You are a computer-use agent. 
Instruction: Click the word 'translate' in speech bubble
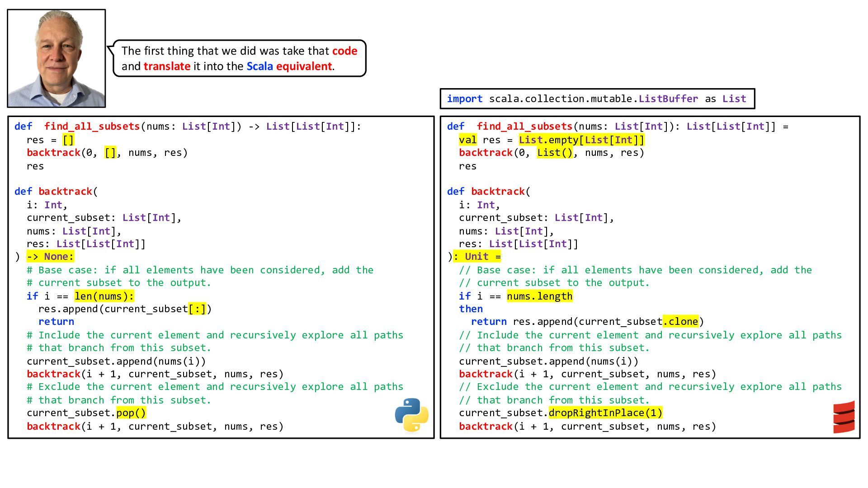[167, 66]
